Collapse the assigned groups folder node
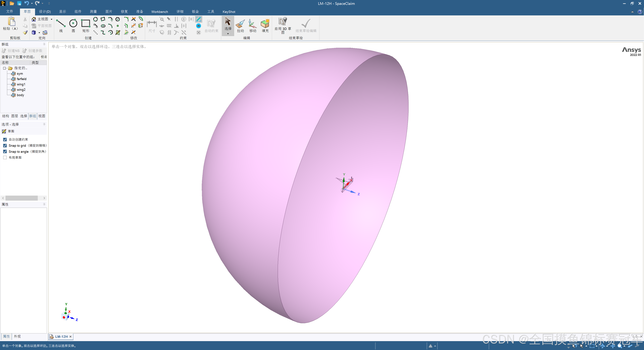The width and height of the screenshot is (644, 350). click(4, 68)
